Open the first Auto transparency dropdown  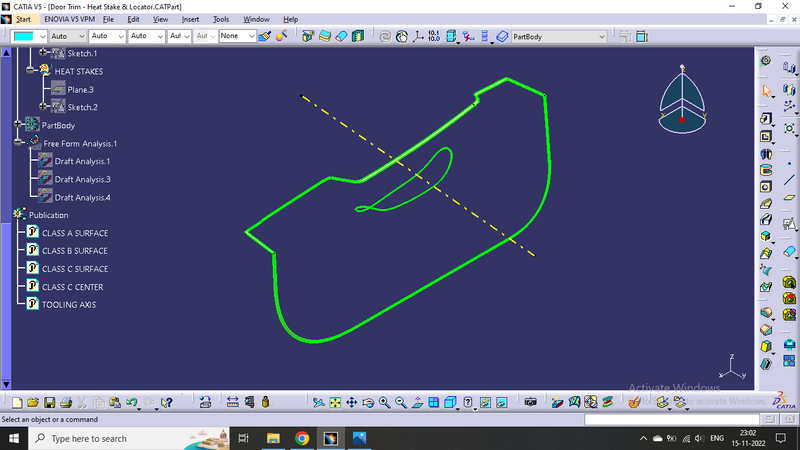[x=67, y=36]
